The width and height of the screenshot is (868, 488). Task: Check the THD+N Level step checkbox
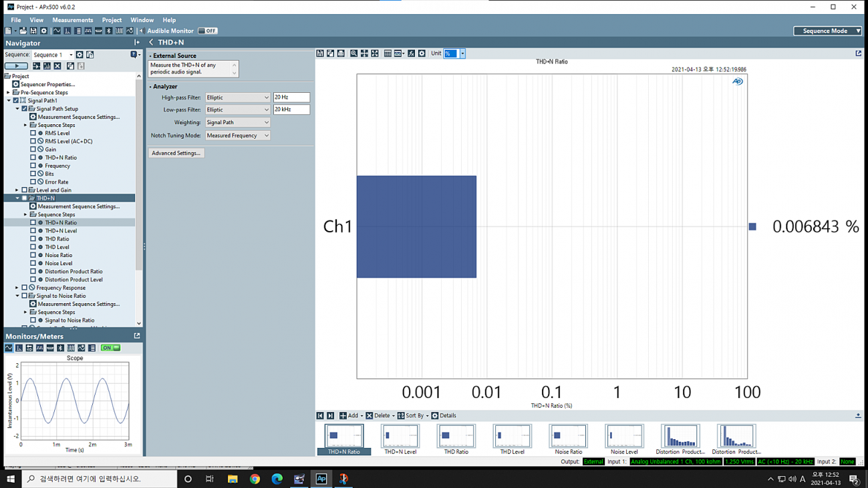pyautogui.click(x=33, y=230)
